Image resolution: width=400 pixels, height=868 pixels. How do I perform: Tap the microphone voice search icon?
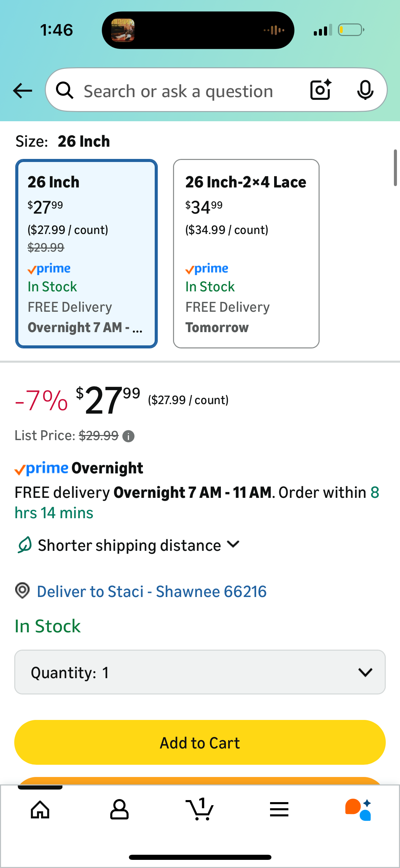click(x=365, y=90)
